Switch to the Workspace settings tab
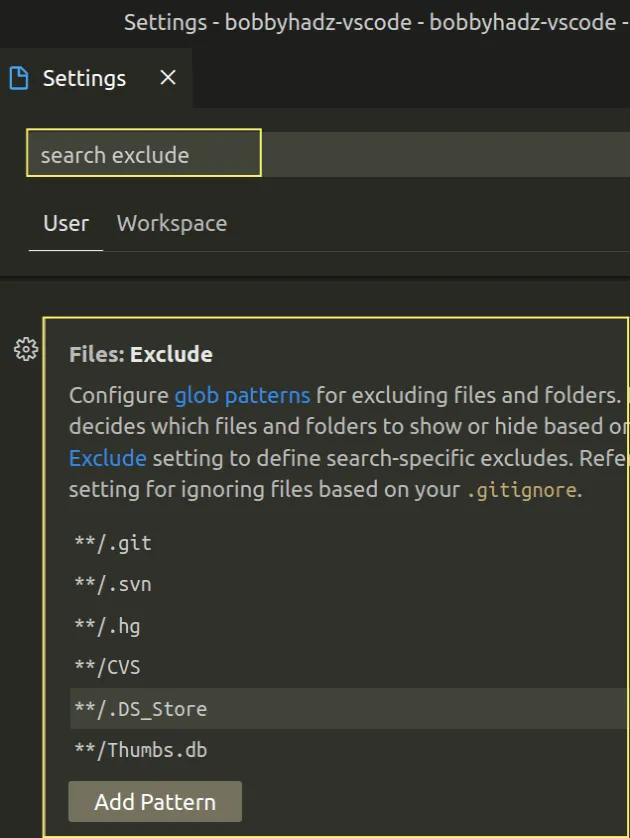630x838 pixels. click(x=171, y=223)
